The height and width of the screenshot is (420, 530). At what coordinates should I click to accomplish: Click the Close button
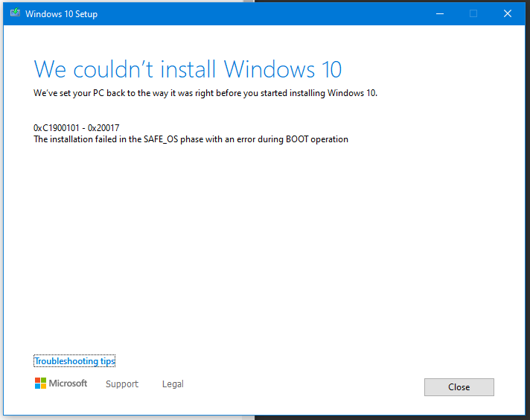pos(459,386)
